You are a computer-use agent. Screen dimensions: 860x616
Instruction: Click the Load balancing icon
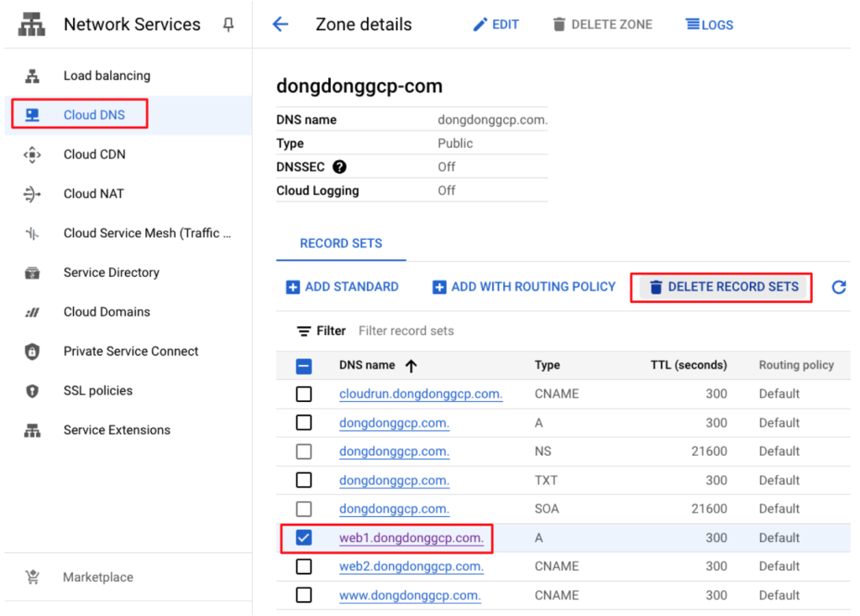click(x=33, y=76)
